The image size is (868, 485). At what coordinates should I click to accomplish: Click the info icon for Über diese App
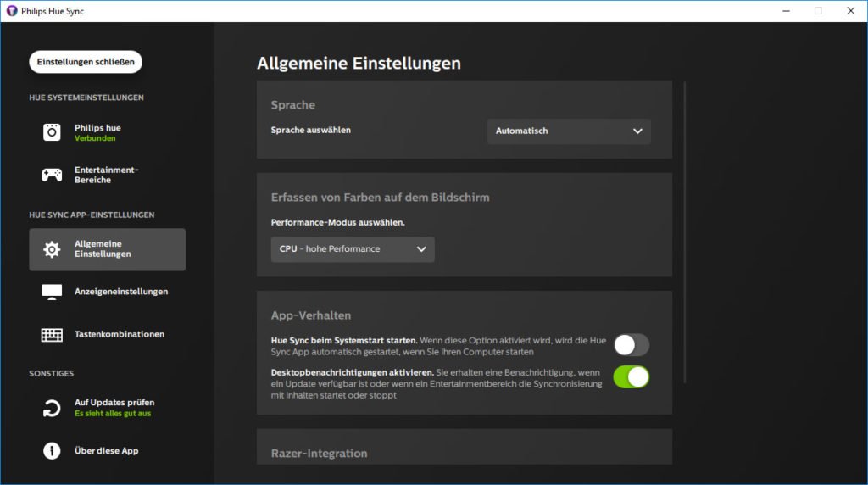tap(52, 451)
